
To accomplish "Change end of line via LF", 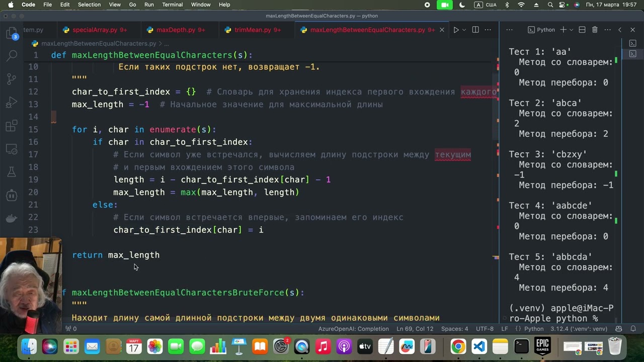I will pyautogui.click(x=504, y=329).
